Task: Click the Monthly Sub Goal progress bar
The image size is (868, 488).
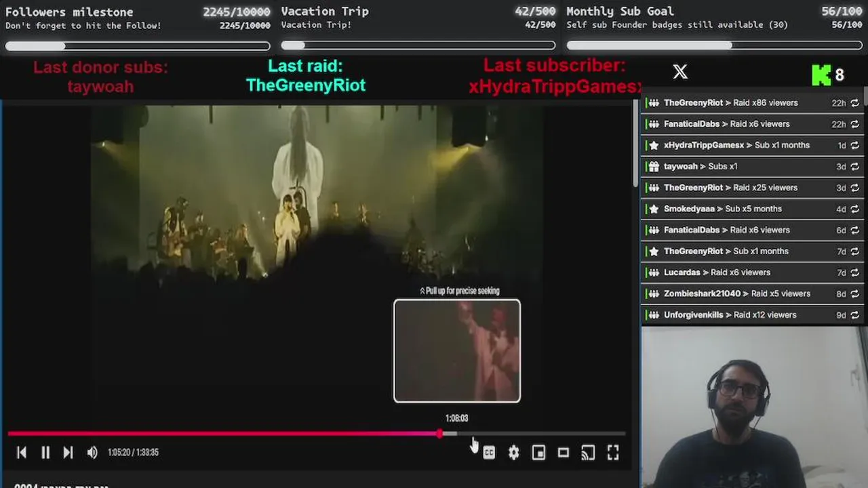Action: (x=715, y=45)
